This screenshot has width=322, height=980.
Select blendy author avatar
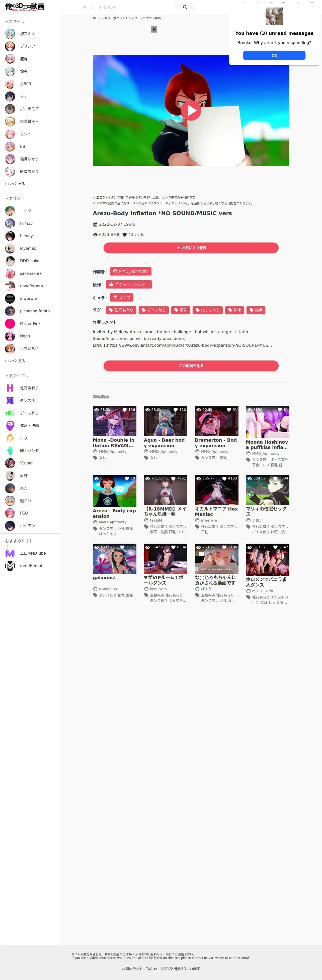10,236
